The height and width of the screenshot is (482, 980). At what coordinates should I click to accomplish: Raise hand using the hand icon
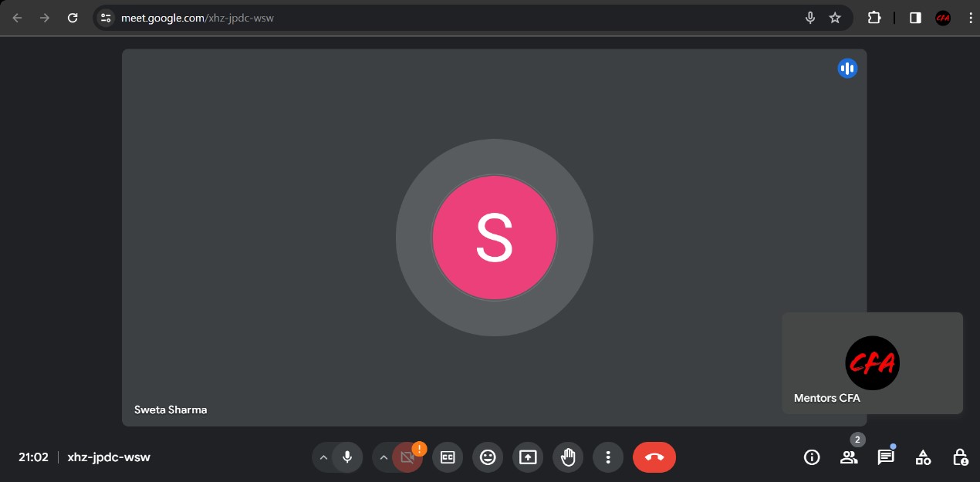click(568, 457)
